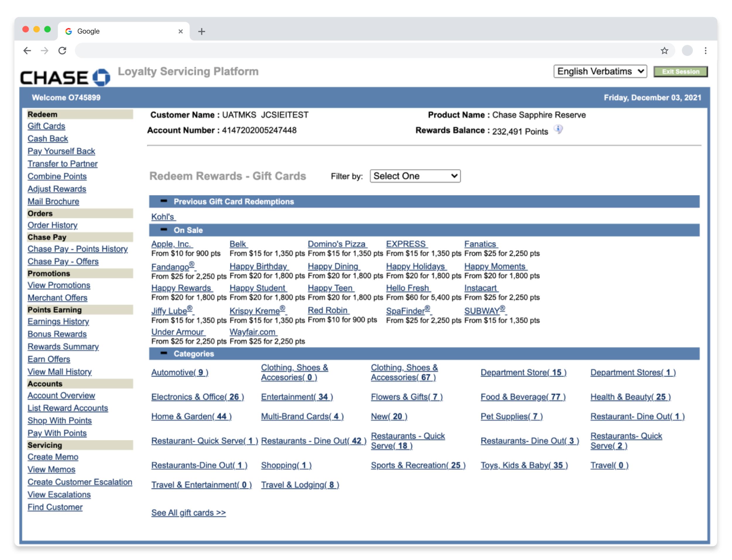Open a new browser tab

click(201, 32)
